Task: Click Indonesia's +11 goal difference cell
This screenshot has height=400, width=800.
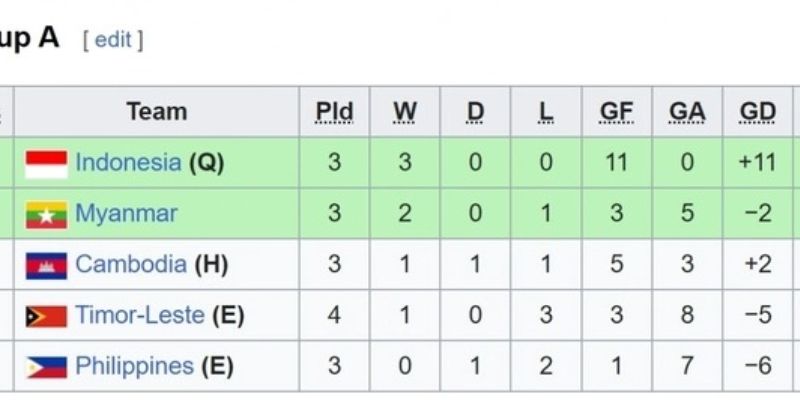Action: [x=758, y=162]
